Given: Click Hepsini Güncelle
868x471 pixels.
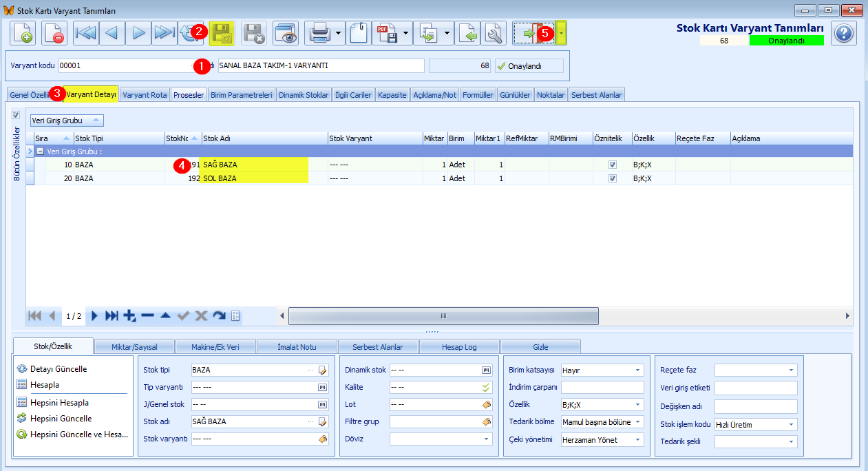Looking at the screenshot, I should click(x=61, y=418).
